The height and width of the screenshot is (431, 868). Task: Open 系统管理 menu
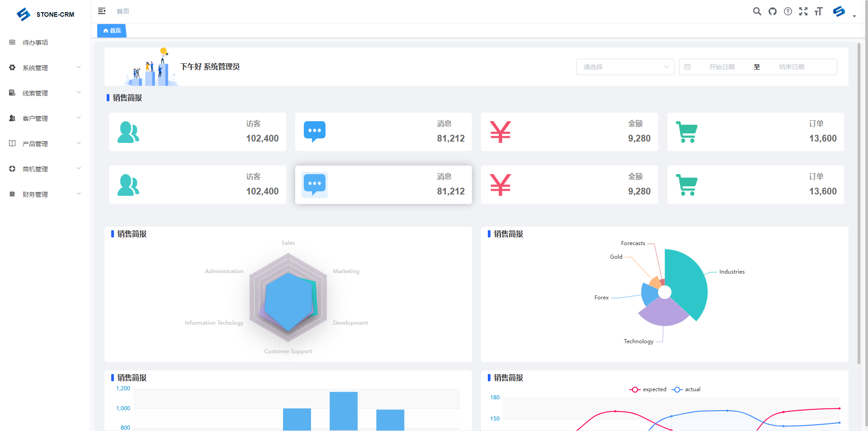45,68
